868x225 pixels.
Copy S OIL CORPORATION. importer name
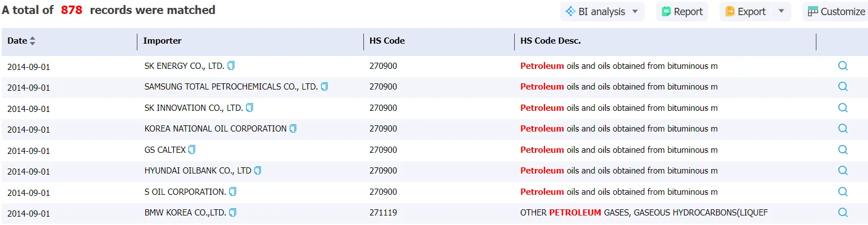[x=233, y=191]
